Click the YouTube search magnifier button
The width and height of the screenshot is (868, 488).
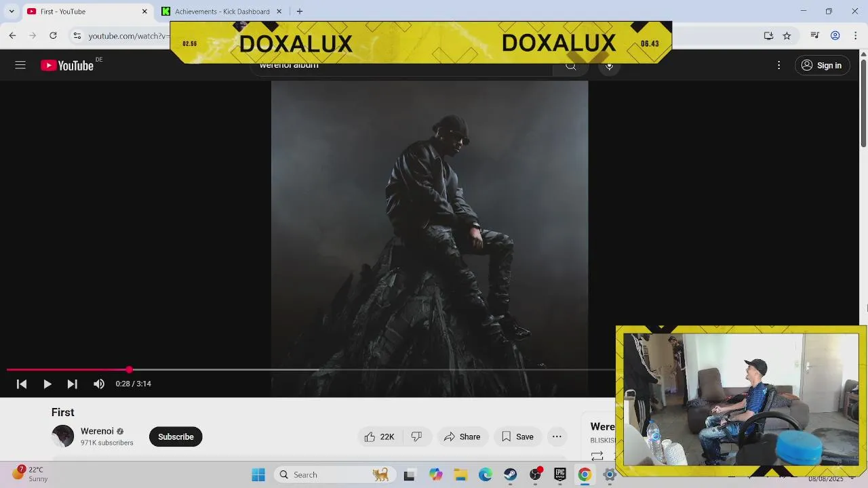coord(571,66)
